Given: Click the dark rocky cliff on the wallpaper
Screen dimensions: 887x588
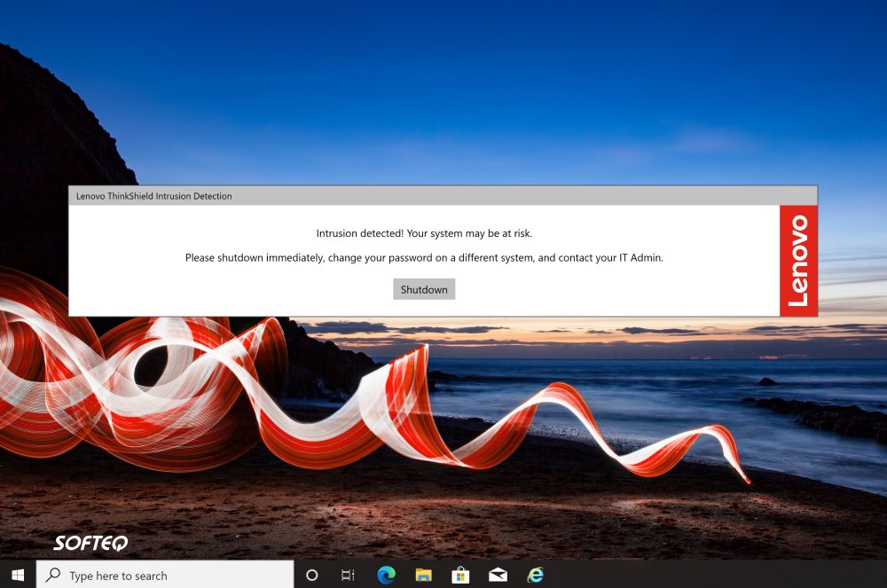Looking at the screenshot, I should pos(53,133).
